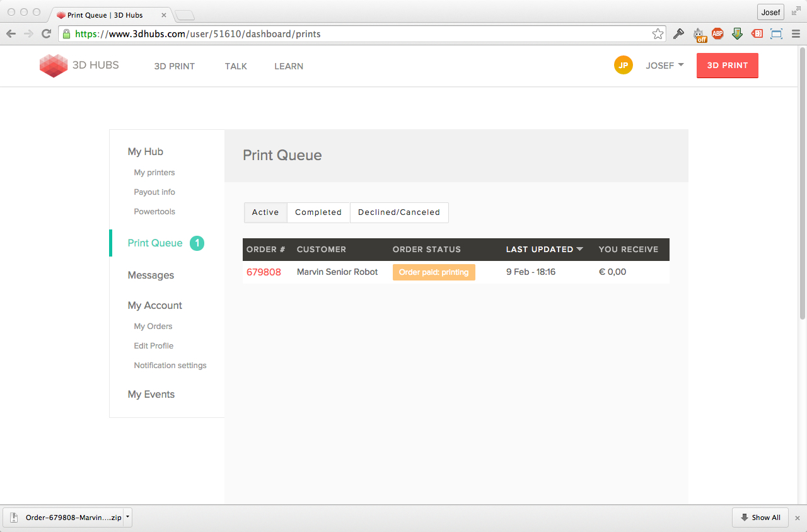Click the browser back arrow
This screenshot has height=532, width=807.
click(11, 34)
